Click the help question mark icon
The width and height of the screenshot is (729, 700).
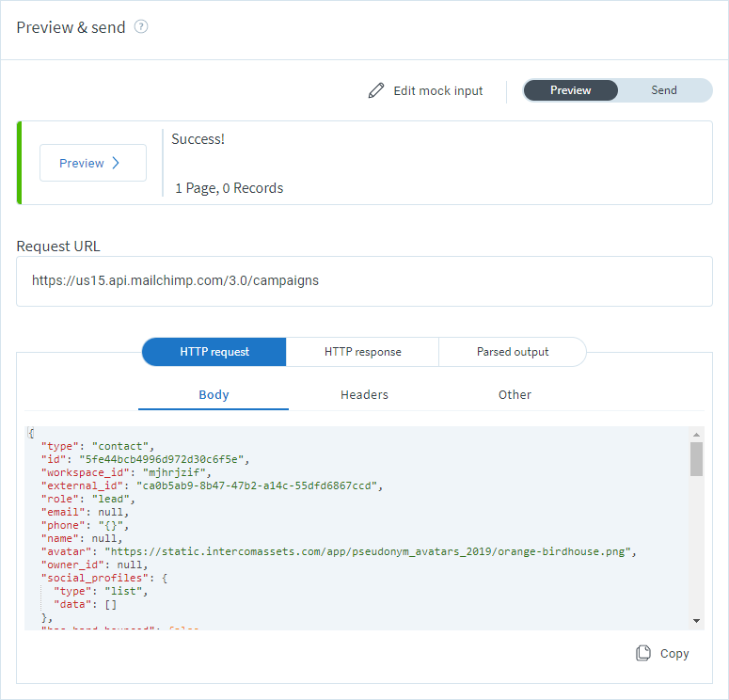[x=141, y=27]
